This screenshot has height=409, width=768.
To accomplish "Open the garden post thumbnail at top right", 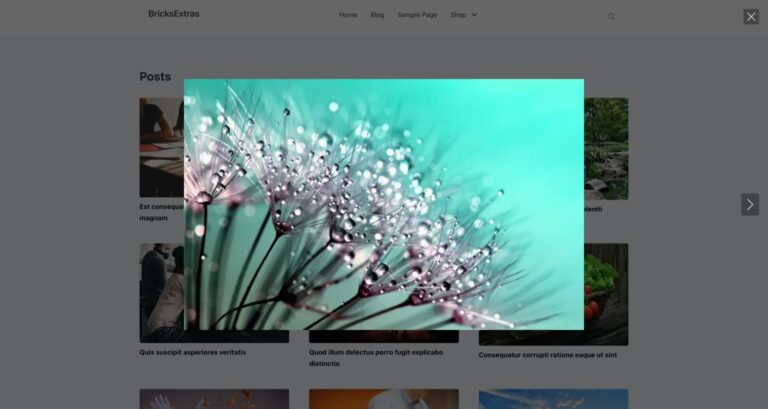I will pyautogui.click(x=606, y=148).
